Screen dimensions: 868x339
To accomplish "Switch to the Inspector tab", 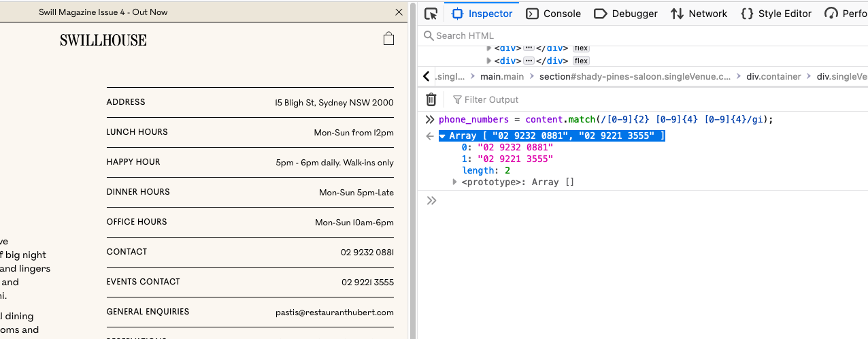I will pyautogui.click(x=482, y=14).
